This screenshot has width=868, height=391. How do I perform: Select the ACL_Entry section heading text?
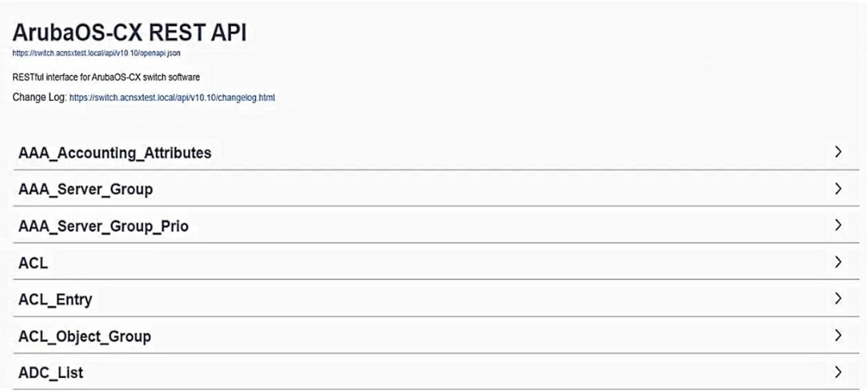55,300
